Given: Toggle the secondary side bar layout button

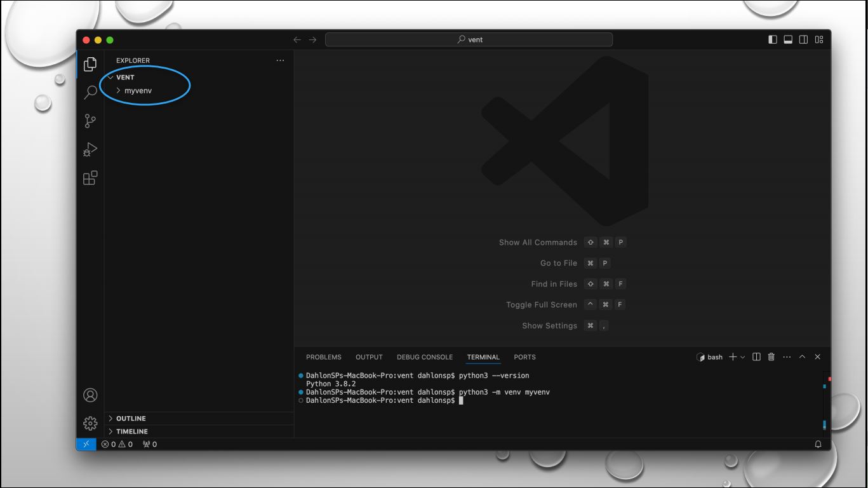Looking at the screenshot, I should point(803,39).
